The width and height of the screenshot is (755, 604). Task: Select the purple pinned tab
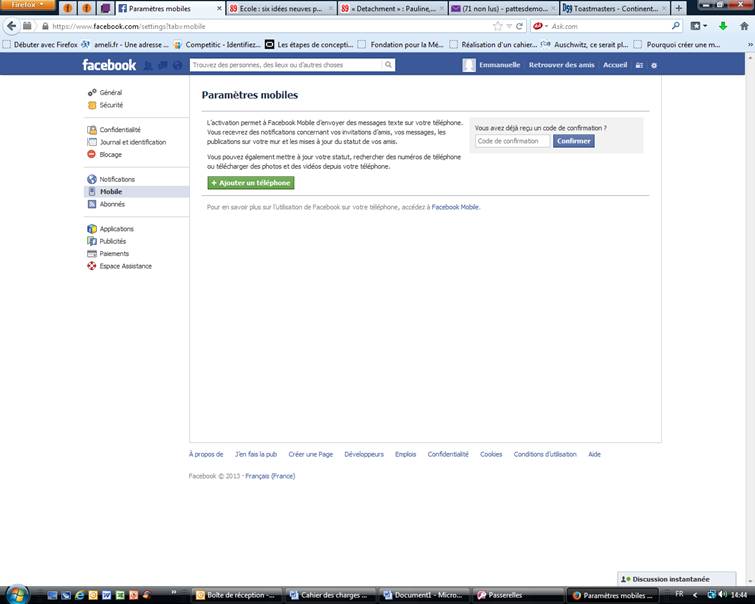[x=105, y=8]
